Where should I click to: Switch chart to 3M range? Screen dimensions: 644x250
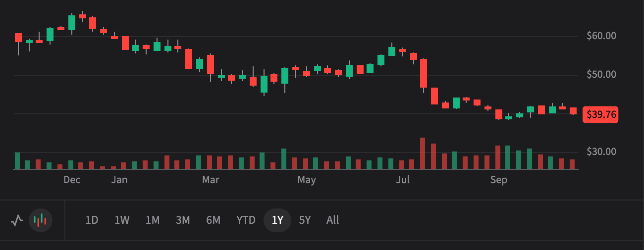(183, 220)
